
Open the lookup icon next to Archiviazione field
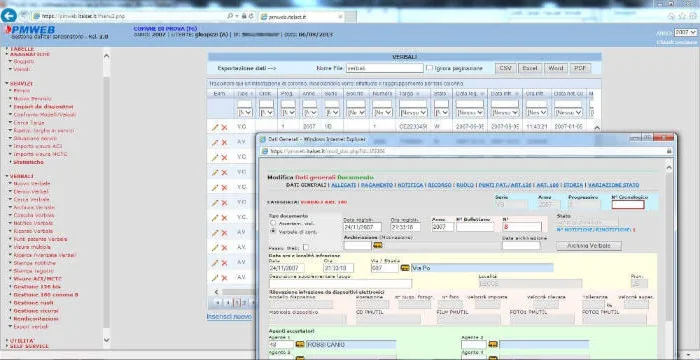pos(378,245)
